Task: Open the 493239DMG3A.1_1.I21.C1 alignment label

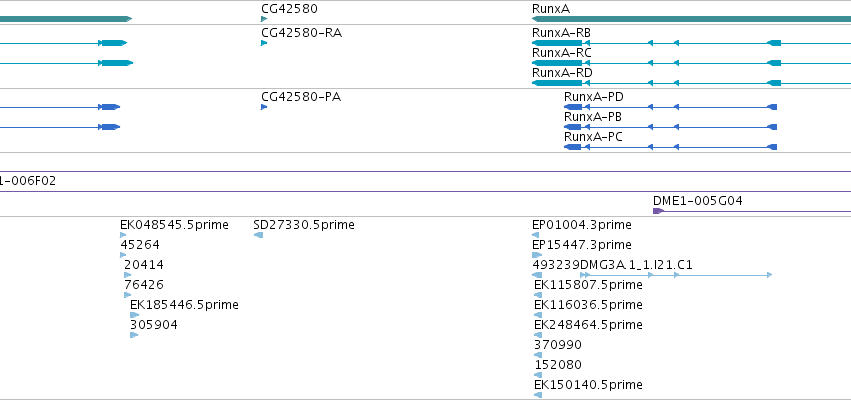Action: coord(612,265)
